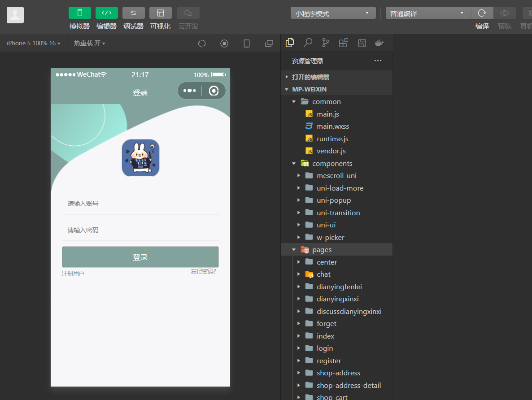Open the Docker whale icon
532x400 pixels.
click(x=379, y=43)
